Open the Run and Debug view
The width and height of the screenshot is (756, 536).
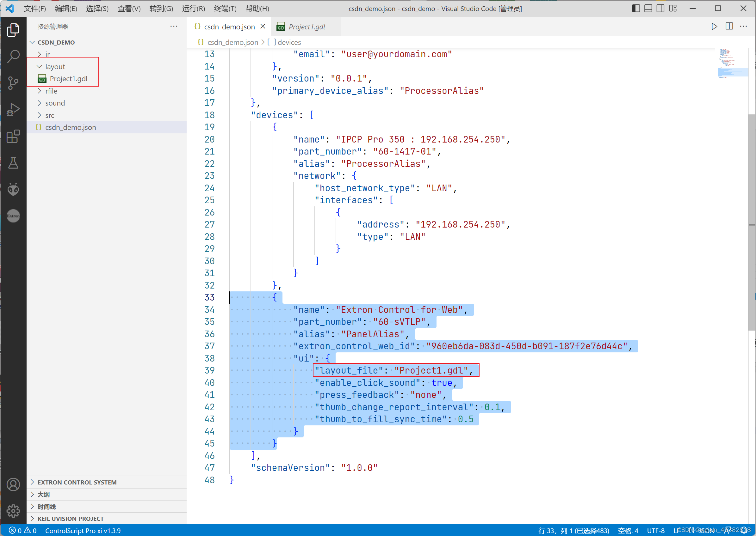(13, 110)
